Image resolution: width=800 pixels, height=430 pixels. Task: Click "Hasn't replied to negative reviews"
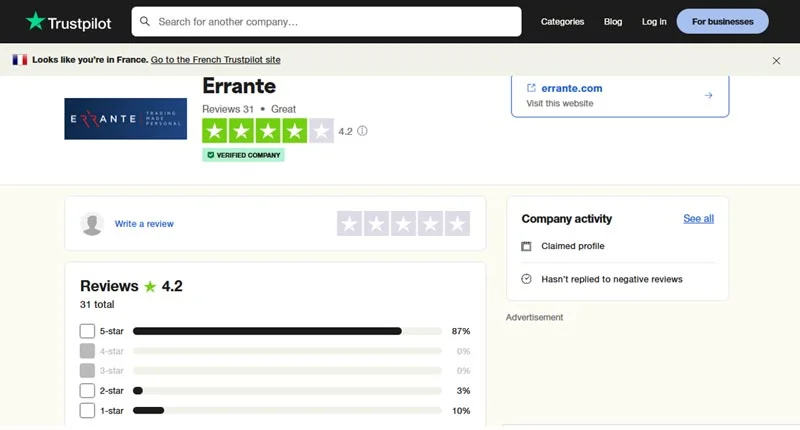612,279
